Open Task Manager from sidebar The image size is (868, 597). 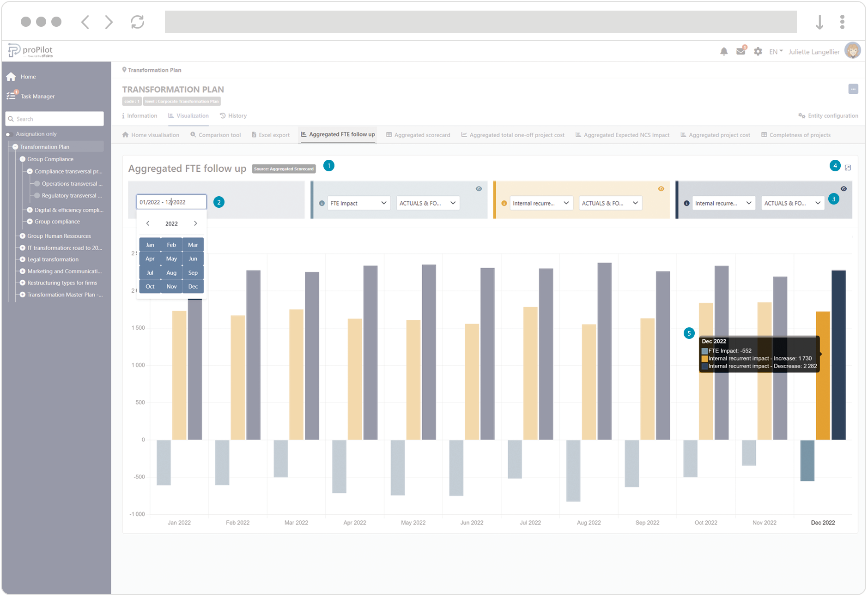[37, 96]
